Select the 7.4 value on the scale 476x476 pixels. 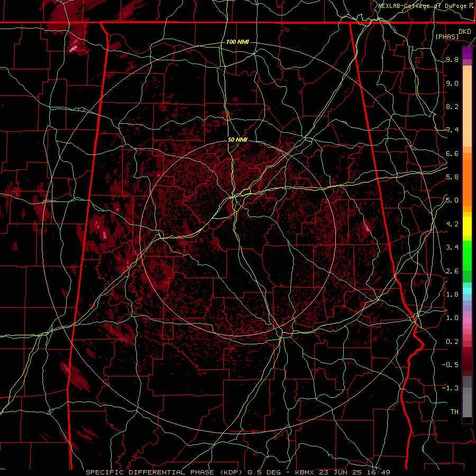tap(452, 130)
